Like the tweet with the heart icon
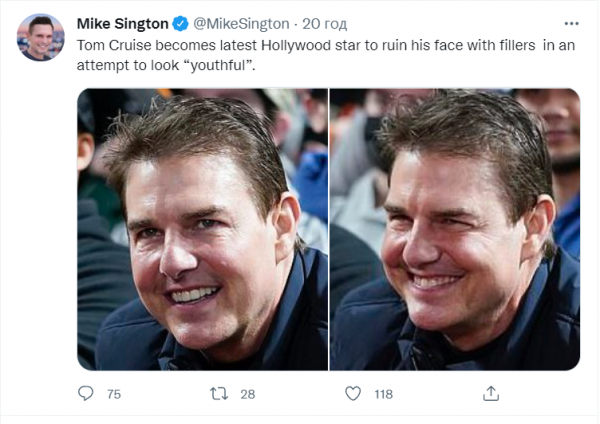 pos(352,394)
